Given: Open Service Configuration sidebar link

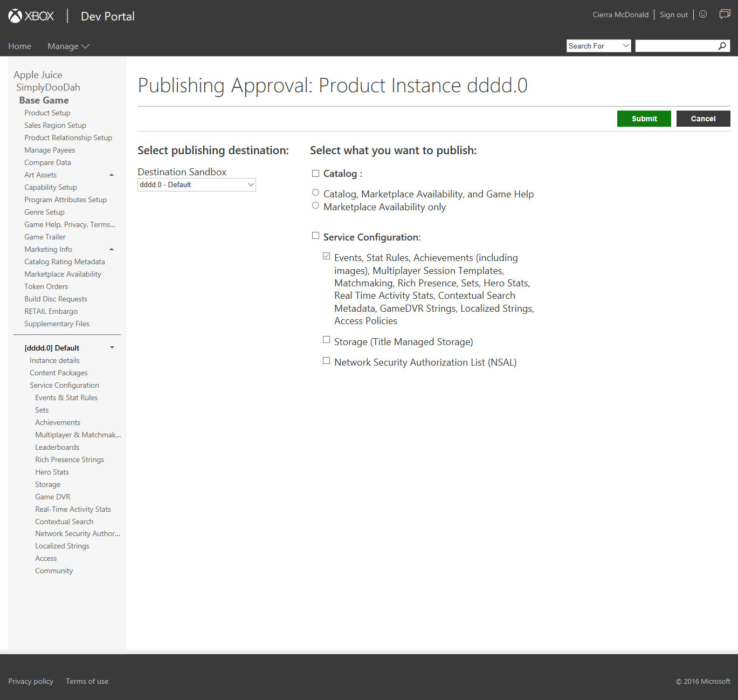Looking at the screenshot, I should click(64, 385).
